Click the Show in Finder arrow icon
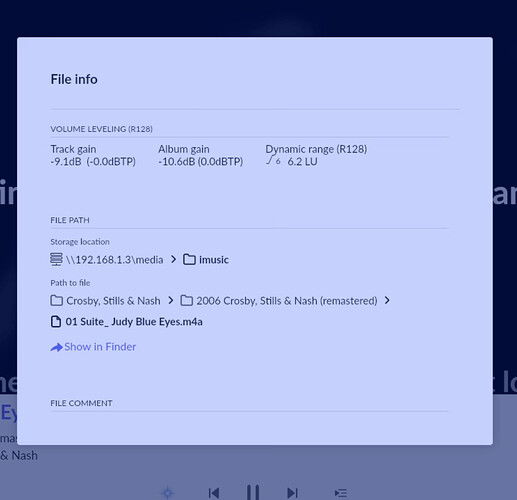This screenshot has width=517, height=500. 56,347
